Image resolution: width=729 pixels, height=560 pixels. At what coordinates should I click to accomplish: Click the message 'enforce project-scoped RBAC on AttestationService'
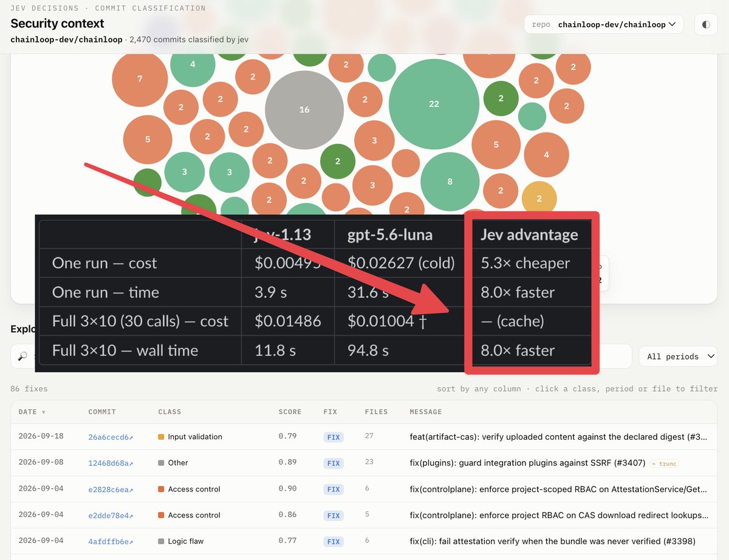(559, 489)
